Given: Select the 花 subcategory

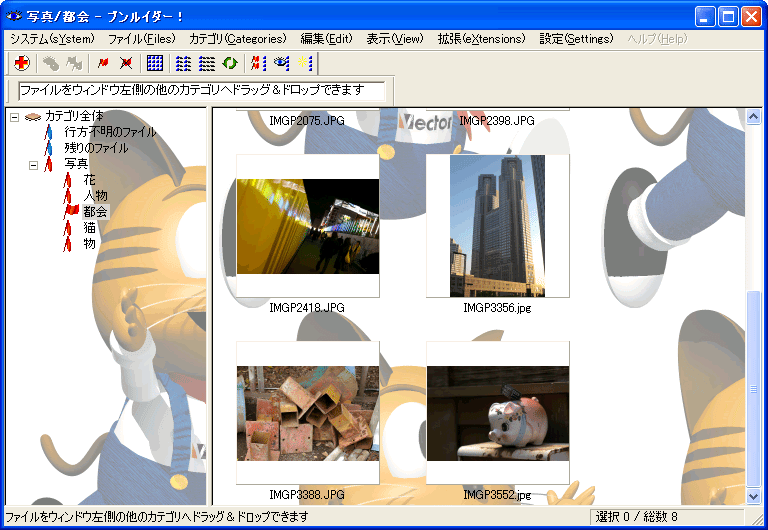Looking at the screenshot, I should pyautogui.click(x=89, y=180).
